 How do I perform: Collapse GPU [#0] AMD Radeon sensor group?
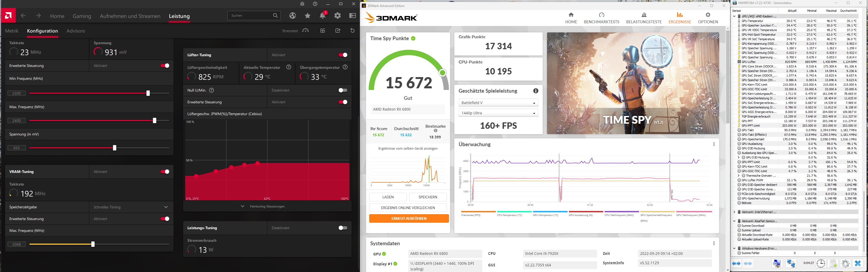(734, 16)
